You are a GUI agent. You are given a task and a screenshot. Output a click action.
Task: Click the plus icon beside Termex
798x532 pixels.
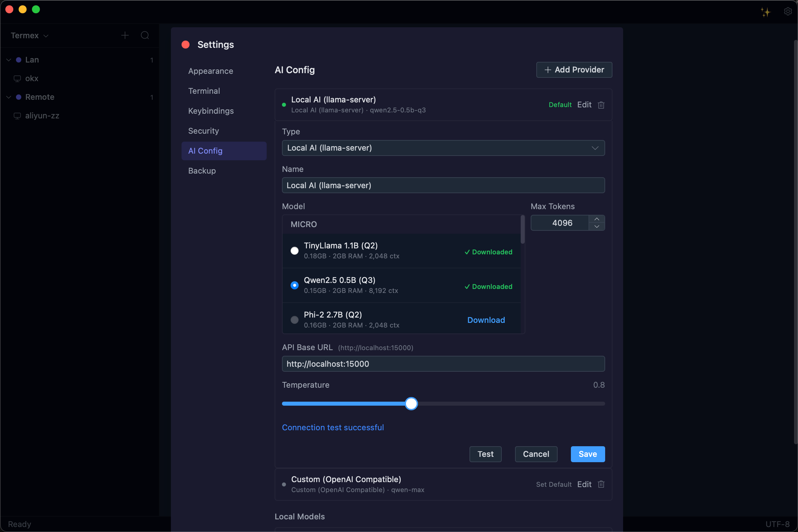pos(125,35)
